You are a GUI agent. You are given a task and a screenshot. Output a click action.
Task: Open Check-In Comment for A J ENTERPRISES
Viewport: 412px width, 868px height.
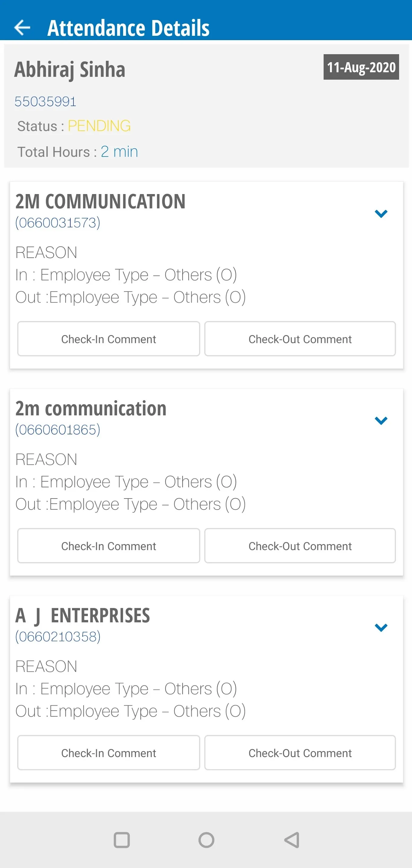tap(109, 753)
